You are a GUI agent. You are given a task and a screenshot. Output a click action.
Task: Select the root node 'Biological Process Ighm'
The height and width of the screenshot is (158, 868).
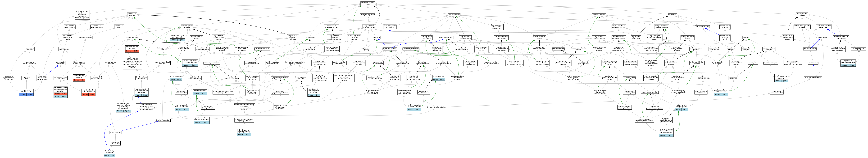[368, 3]
